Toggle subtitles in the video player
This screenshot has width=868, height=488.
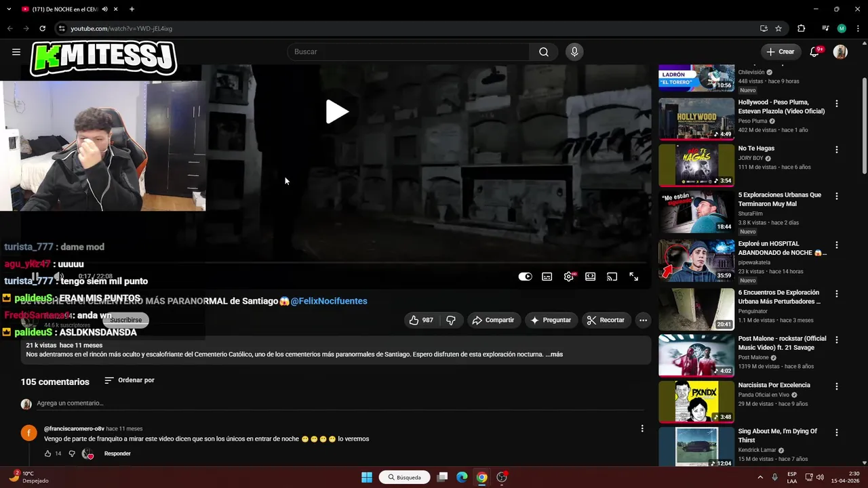tap(547, 277)
